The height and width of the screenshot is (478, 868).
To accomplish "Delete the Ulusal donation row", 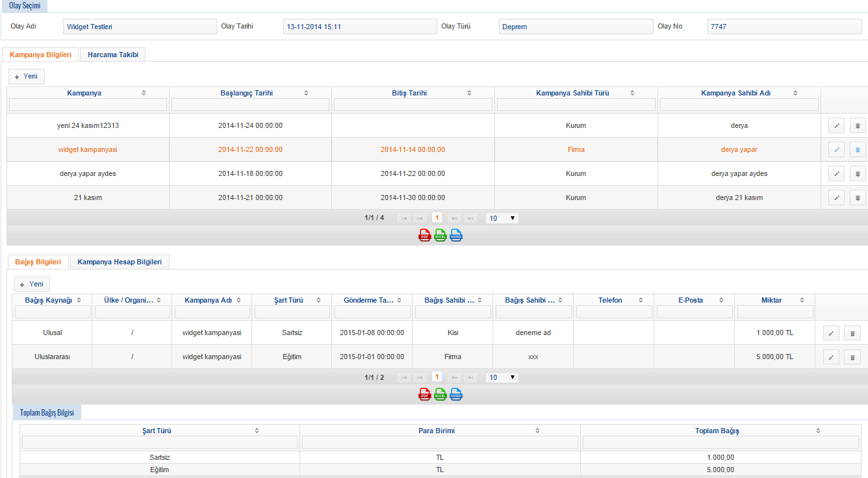I will point(852,333).
